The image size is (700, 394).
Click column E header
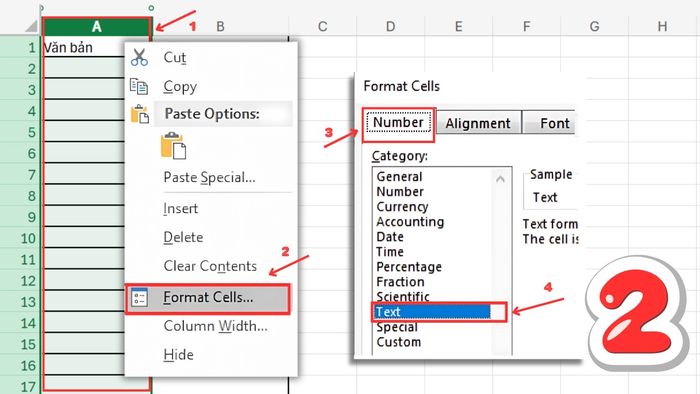click(458, 27)
